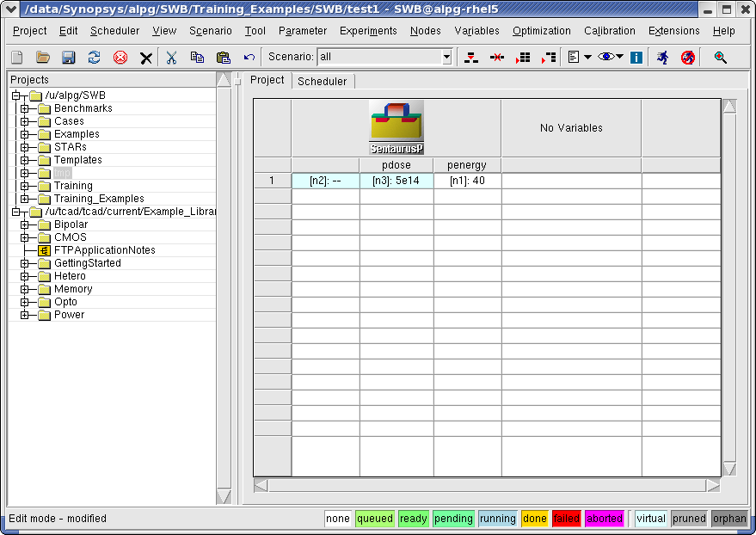
Task: Select the pdose cell showing 5e14
Action: tap(396, 181)
